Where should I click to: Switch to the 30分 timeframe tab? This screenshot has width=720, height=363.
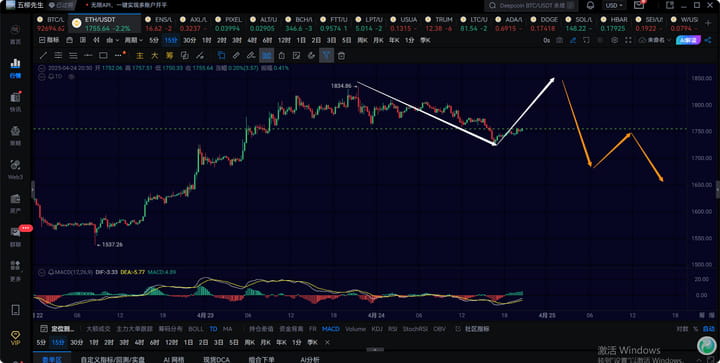pos(190,40)
